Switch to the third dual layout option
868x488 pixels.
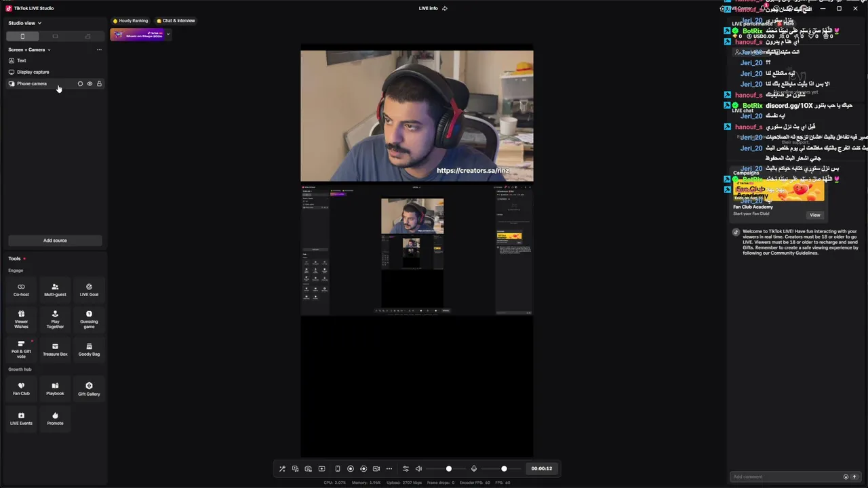(87, 36)
